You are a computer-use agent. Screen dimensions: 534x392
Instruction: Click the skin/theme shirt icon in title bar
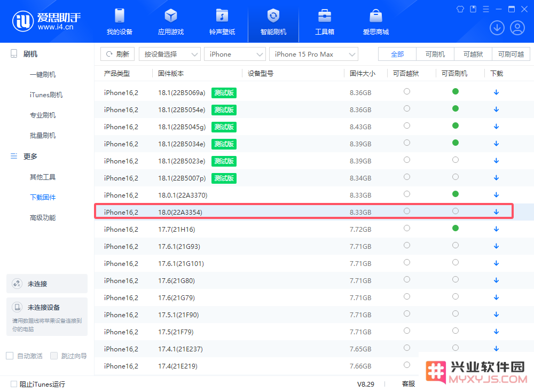tap(460, 9)
